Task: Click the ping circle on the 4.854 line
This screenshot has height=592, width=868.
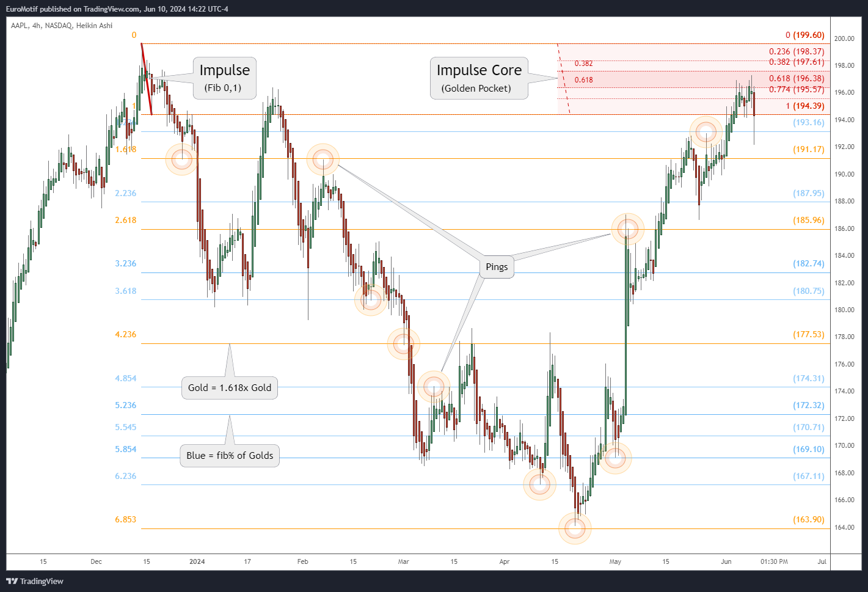Action: coord(434,387)
